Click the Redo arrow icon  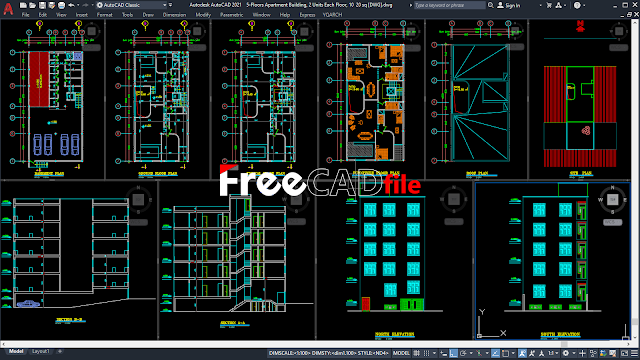pyautogui.click(x=85, y=5)
